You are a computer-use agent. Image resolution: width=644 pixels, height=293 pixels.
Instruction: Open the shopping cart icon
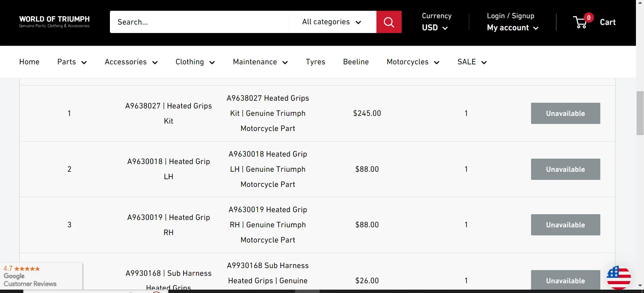click(581, 22)
